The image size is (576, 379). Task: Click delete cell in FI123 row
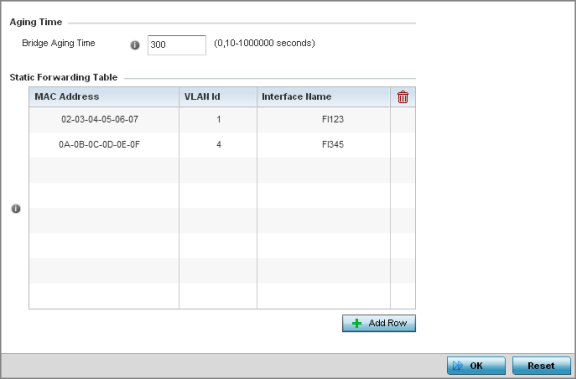pos(403,120)
